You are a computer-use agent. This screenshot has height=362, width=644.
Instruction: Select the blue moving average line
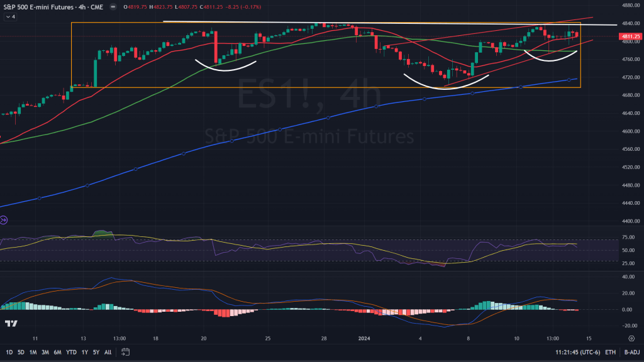[x=280, y=129]
